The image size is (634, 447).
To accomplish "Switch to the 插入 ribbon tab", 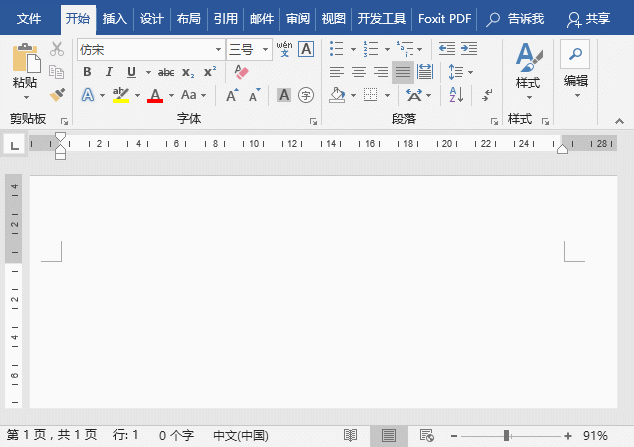I will (115, 19).
